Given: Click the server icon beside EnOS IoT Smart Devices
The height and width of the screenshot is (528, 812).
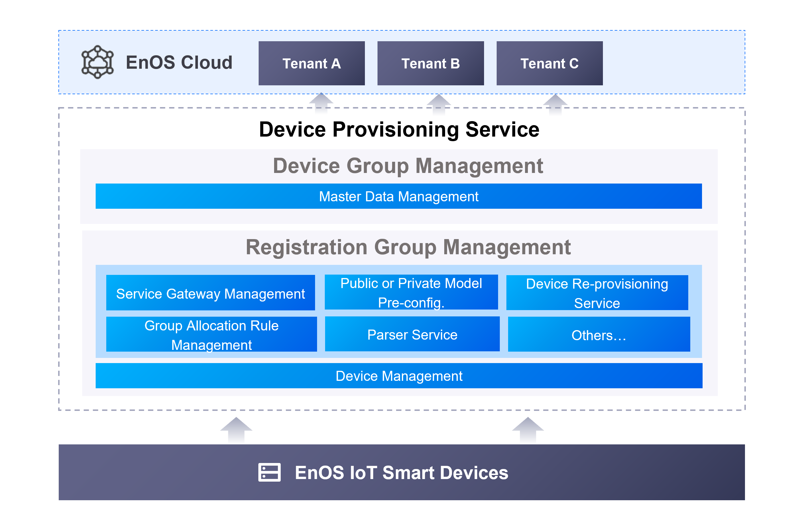Looking at the screenshot, I should (x=270, y=472).
